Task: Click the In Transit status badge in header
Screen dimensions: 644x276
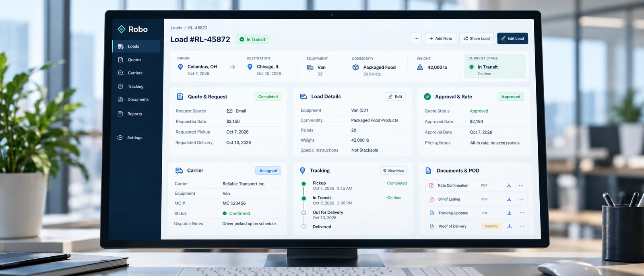Action: click(252, 39)
